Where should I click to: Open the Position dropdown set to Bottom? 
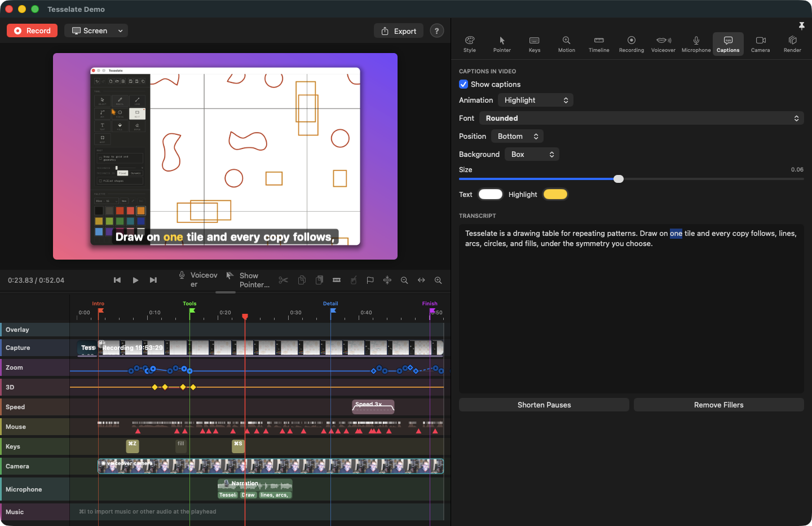pos(518,136)
